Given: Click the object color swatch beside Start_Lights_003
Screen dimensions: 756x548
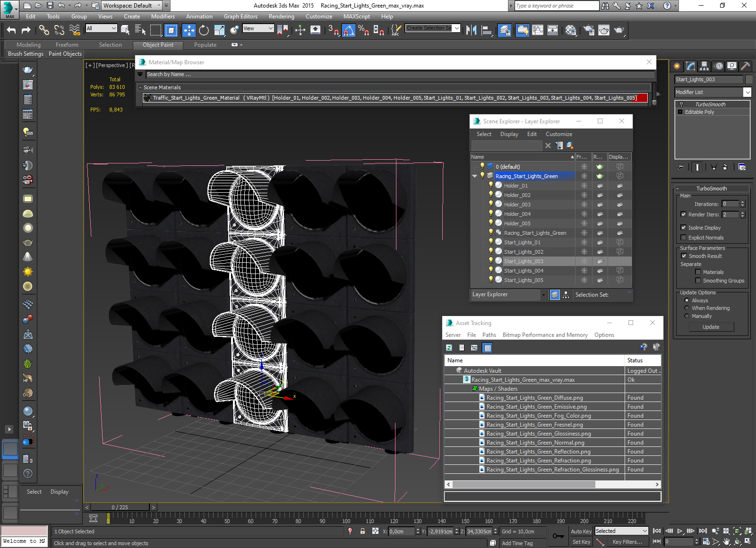Looking at the screenshot, I should click(x=749, y=79).
